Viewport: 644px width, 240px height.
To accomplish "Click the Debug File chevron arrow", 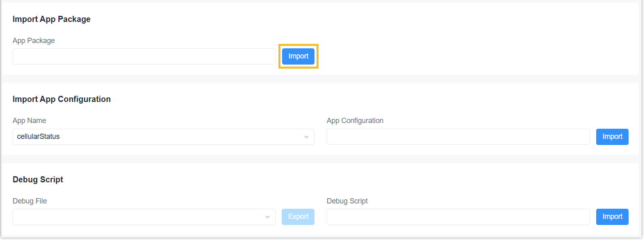I will point(267,217).
